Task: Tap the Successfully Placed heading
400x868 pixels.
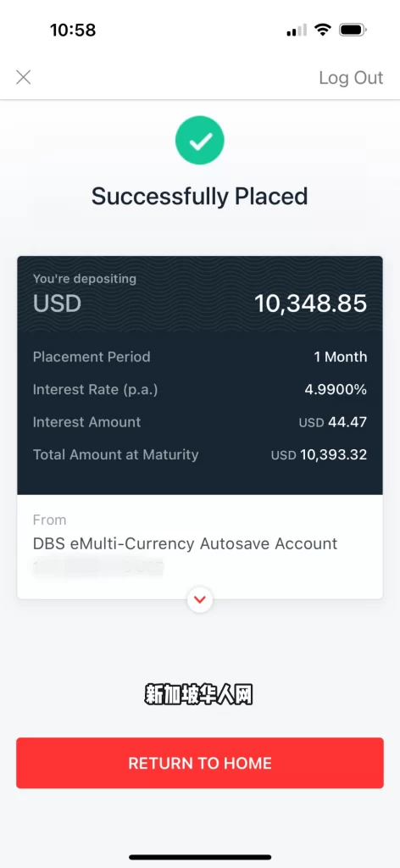Action: click(x=200, y=197)
